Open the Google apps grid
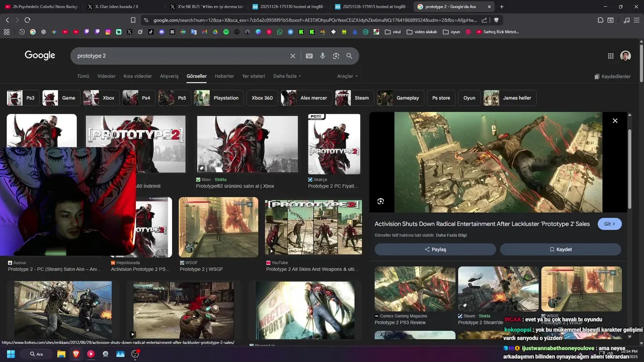644x362 pixels. pyautogui.click(x=611, y=56)
